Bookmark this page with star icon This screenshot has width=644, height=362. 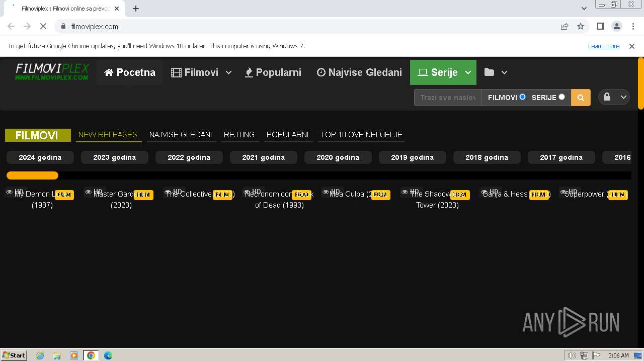(581, 26)
